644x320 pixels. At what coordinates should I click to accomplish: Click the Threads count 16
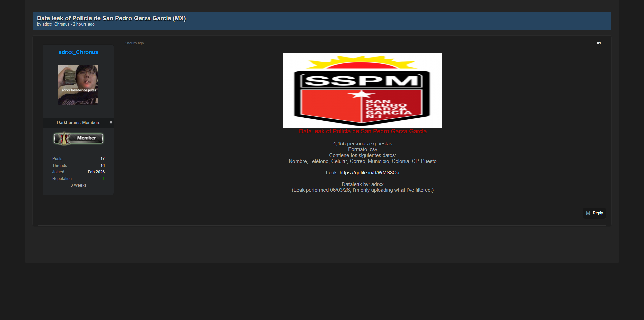click(x=102, y=166)
